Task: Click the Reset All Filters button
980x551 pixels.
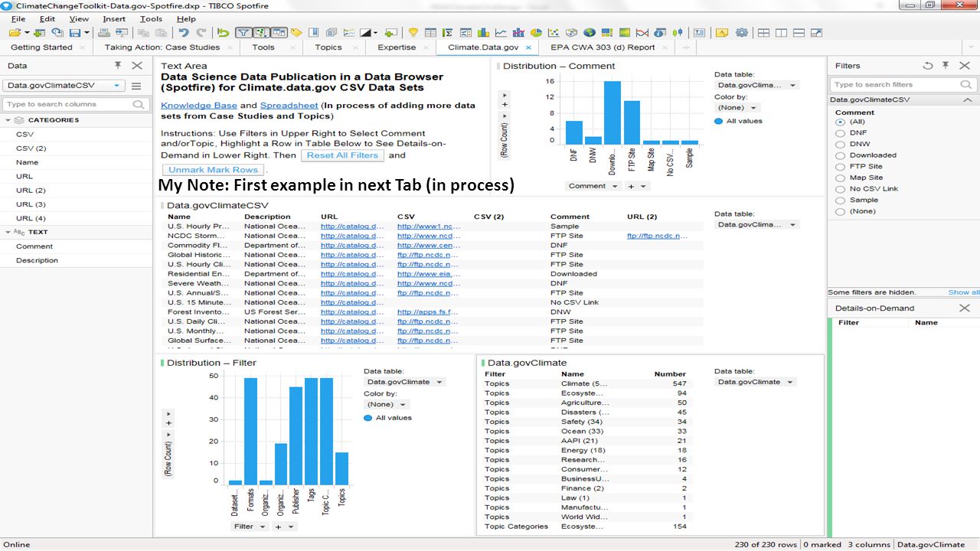Action: tap(343, 155)
